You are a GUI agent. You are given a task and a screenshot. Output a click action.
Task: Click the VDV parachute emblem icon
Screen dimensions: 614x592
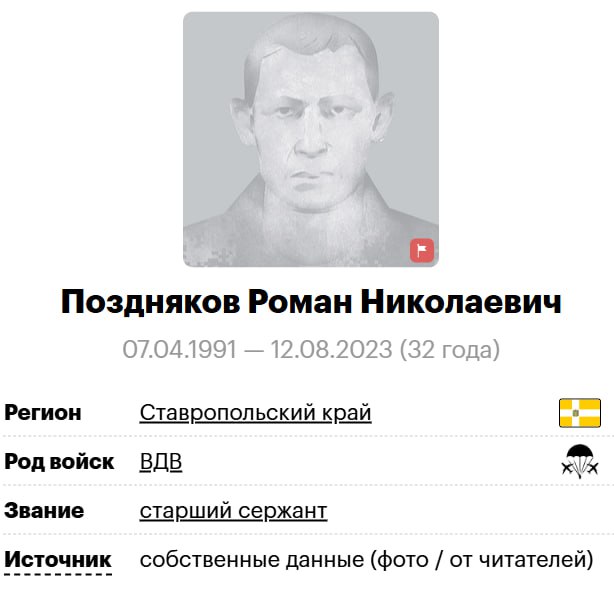580,462
